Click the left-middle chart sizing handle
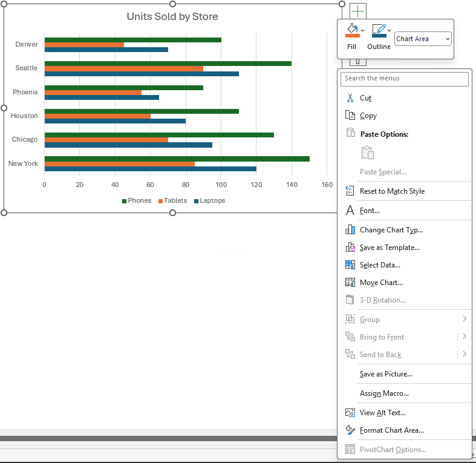476x463 pixels. coord(4,108)
